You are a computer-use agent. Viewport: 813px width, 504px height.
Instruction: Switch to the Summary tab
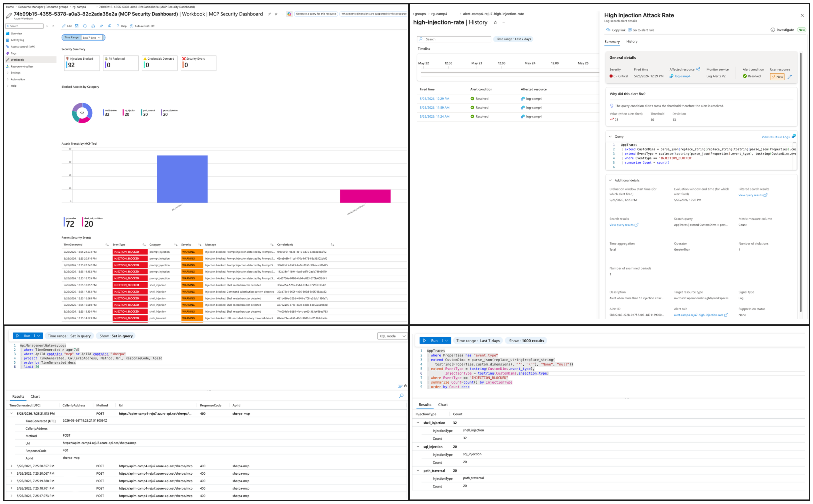pyautogui.click(x=612, y=42)
